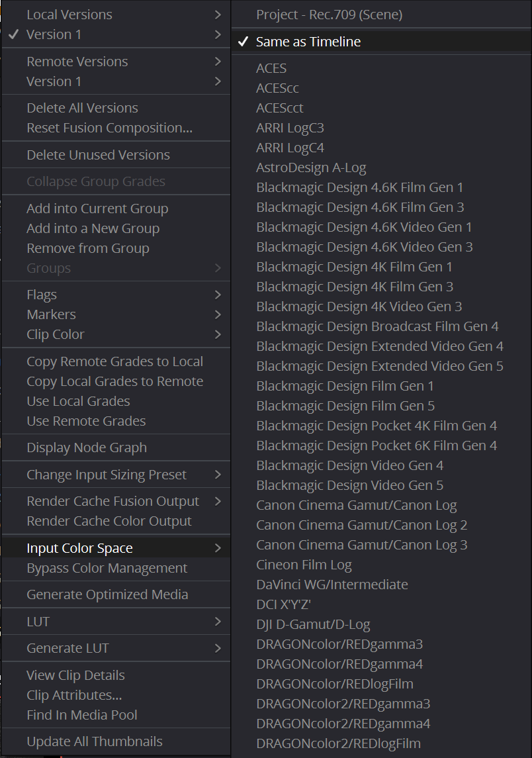Click Update All Thumbnails
The image size is (532, 758).
click(116, 741)
